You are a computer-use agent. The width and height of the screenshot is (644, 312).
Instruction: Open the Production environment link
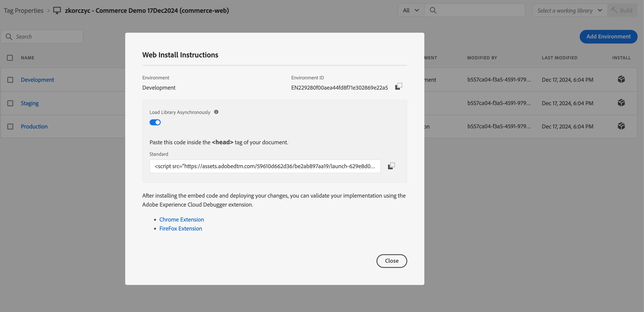coord(34,126)
